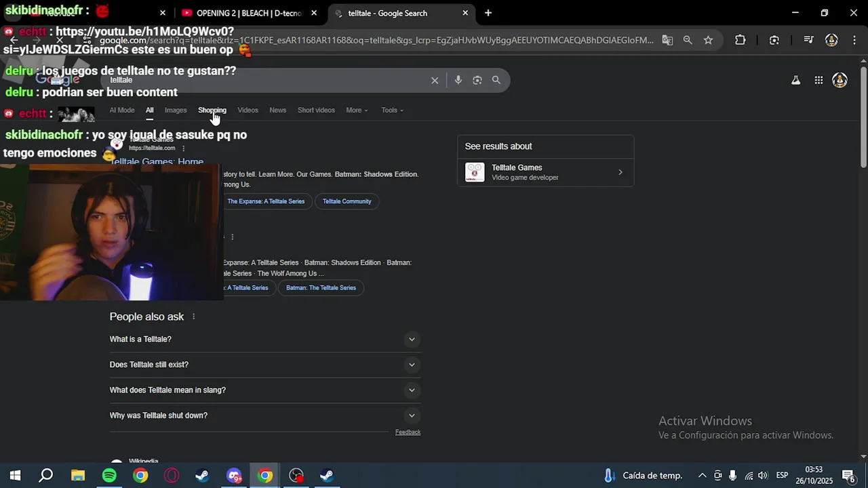Click the translate page icon in address bar
This screenshot has width=868, height=488.
pyautogui.click(x=667, y=40)
